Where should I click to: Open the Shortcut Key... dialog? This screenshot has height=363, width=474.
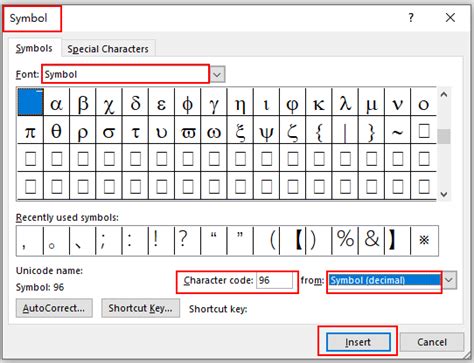click(x=140, y=308)
